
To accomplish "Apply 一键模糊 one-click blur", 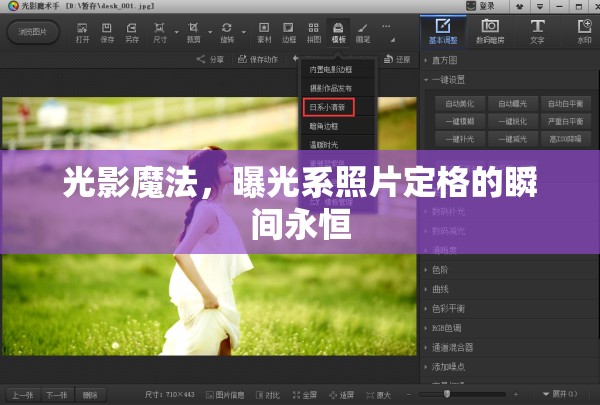I will (460, 121).
